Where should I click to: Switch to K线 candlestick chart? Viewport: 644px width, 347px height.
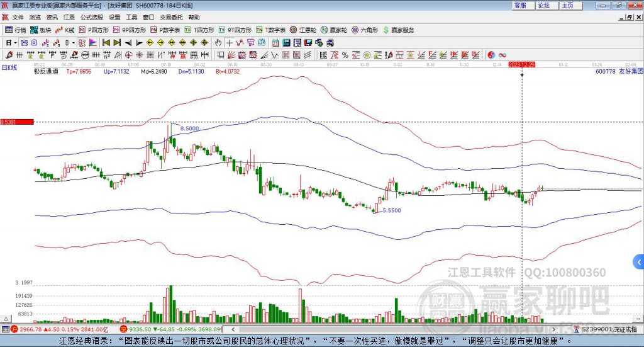tap(65, 30)
